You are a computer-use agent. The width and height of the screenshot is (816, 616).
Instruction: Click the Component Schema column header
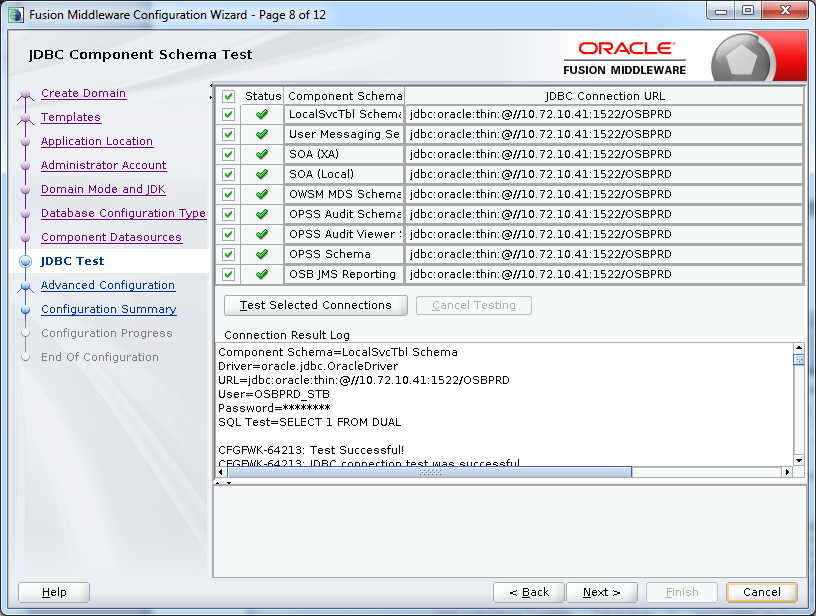click(345, 96)
